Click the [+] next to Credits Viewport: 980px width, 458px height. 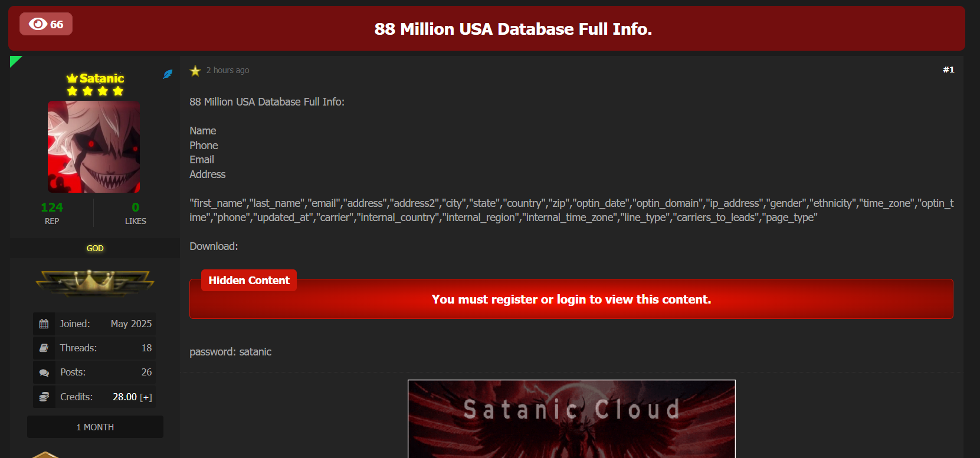point(146,397)
